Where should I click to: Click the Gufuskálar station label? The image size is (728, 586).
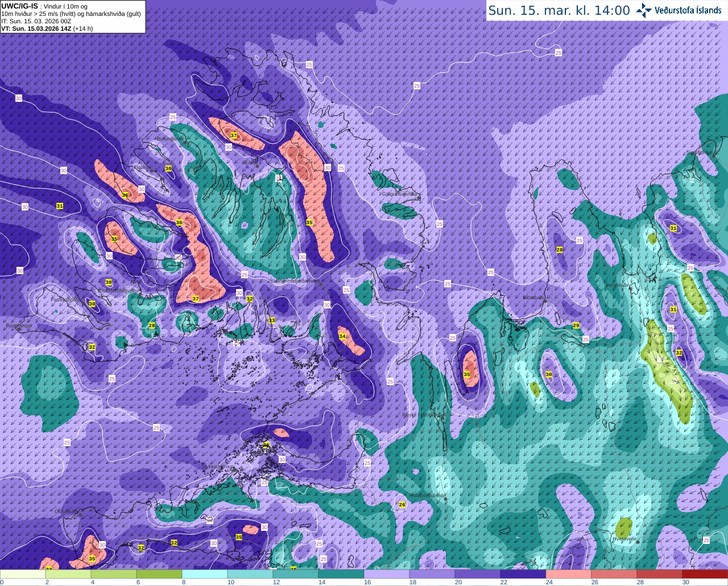point(66,511)
